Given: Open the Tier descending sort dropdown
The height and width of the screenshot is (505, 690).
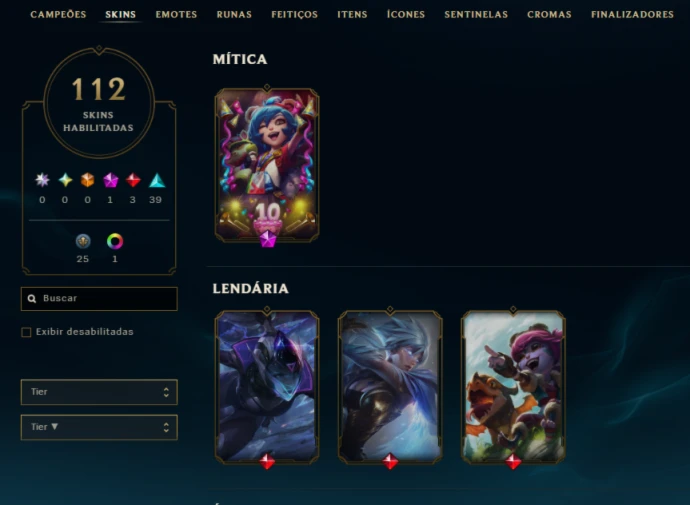Looking at the screenshot, I should pyautogui.click(x=99, y=427).
